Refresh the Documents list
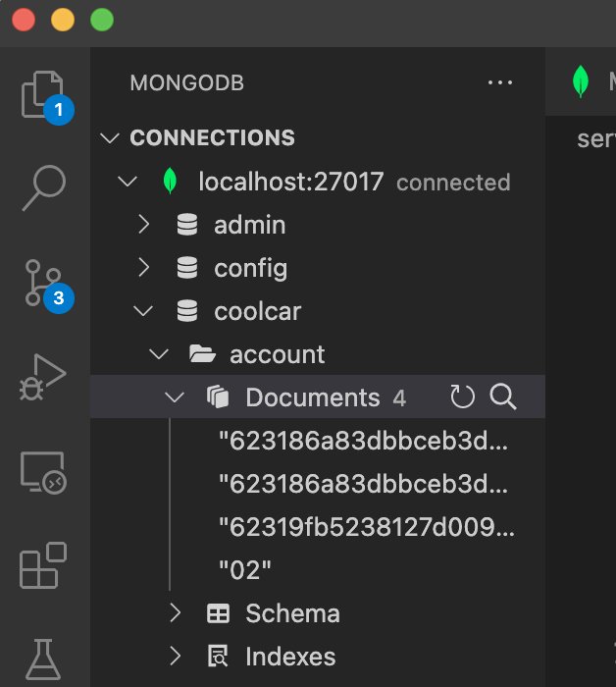Image resolution: width=616 pixels, height=687 pixels. point(462,397)
